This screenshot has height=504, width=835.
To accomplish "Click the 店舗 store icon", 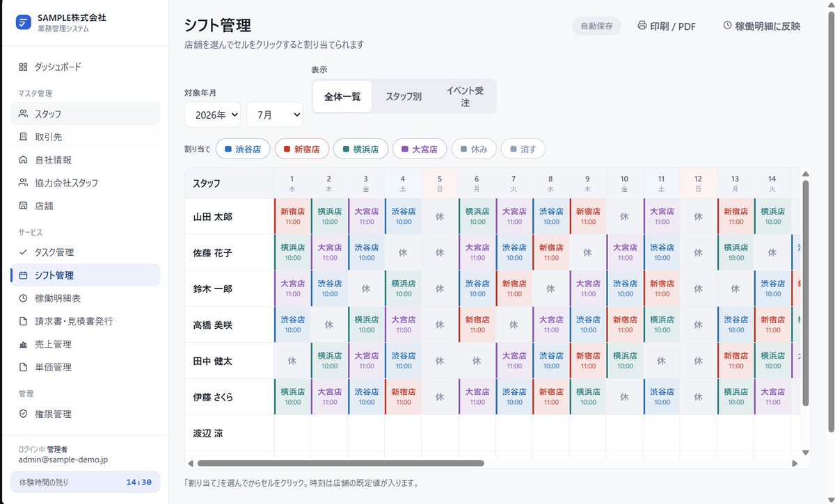I will [23, 206].
